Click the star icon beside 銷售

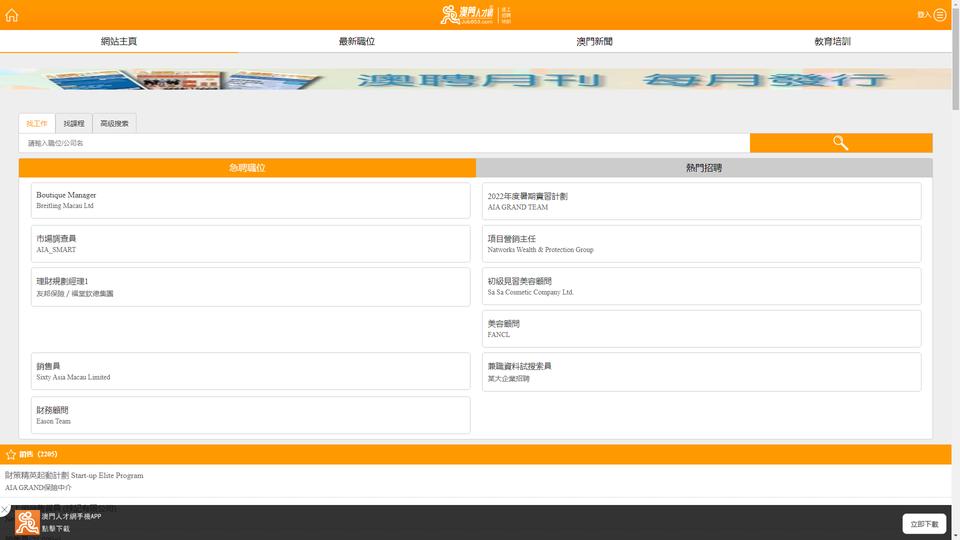point(10,454)
